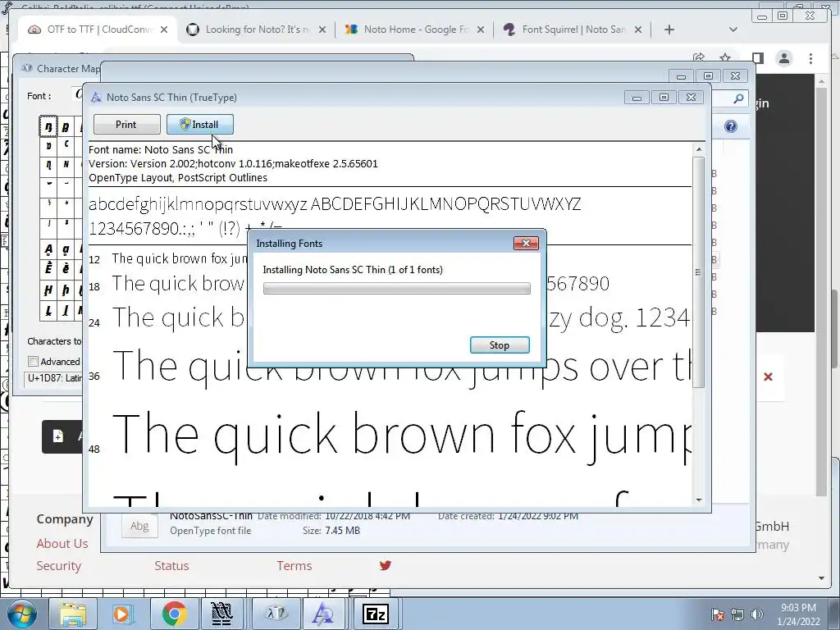Open Chrome from taskbar
The image size is (840, 630).
(174, 614)
